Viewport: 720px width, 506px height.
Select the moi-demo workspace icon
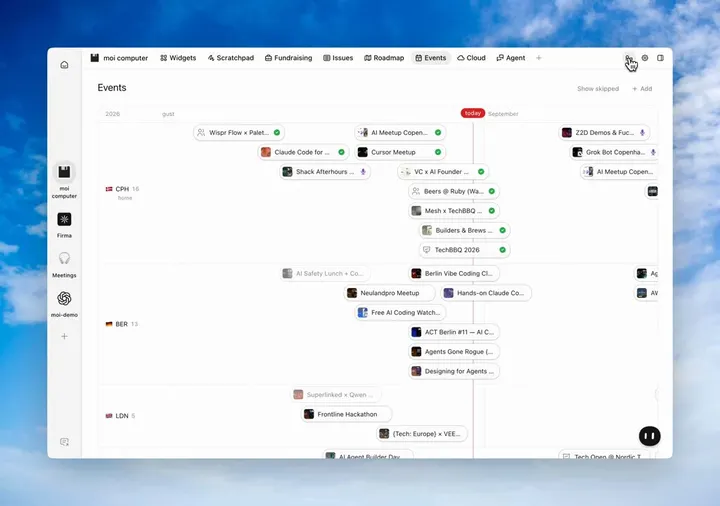(x=64, y=298)
